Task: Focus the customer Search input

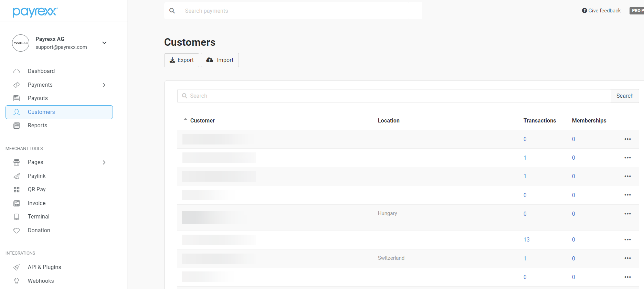Action: point(394,96)
